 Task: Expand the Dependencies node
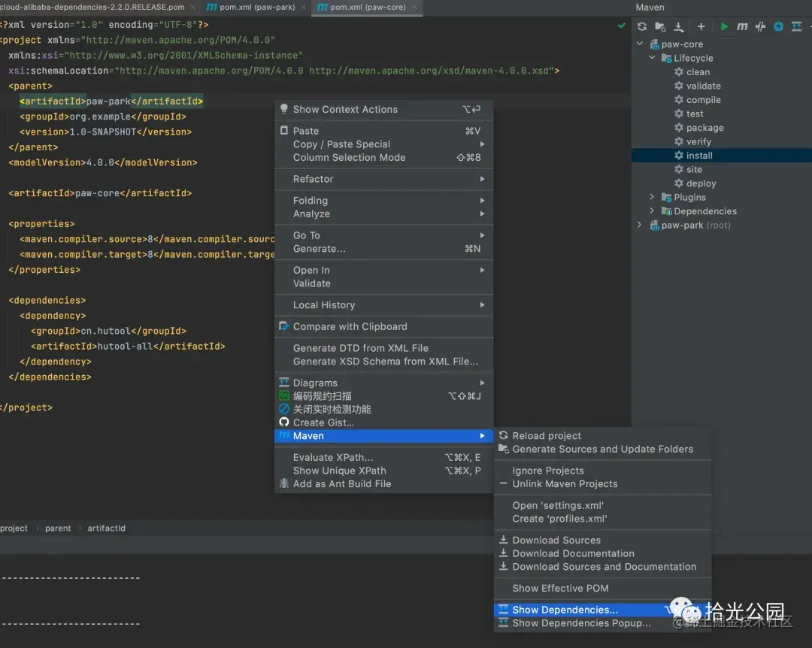[653, 210]
